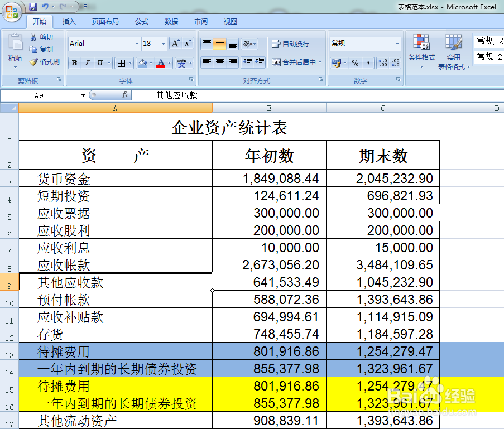
Task: Click the formula bar showing 其他应收款
Action: tap(318, 95)
